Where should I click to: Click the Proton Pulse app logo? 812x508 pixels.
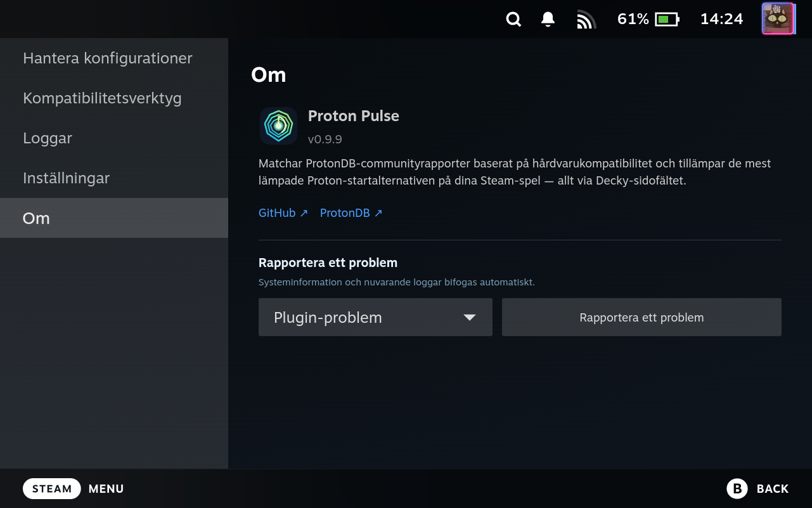[278, 126]
